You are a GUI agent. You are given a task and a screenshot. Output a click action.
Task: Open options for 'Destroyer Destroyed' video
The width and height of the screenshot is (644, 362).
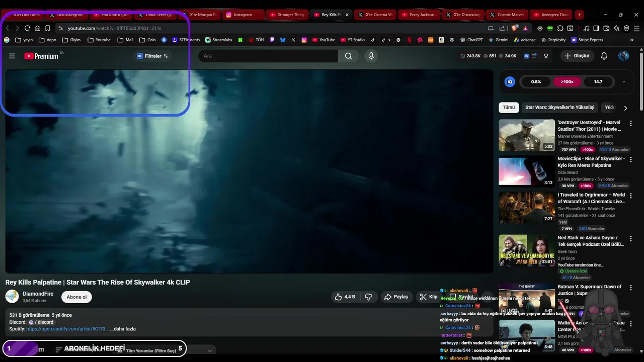631,123
